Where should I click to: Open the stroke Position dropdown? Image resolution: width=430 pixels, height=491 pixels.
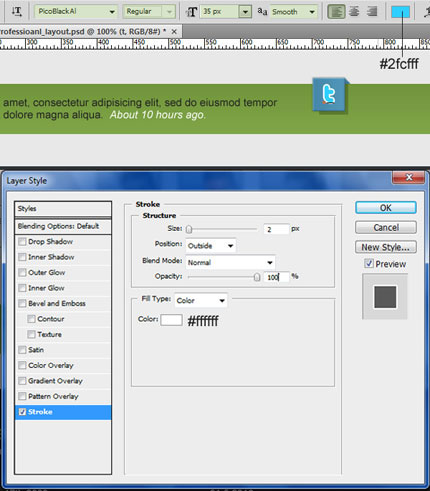(x=211, y=246)
